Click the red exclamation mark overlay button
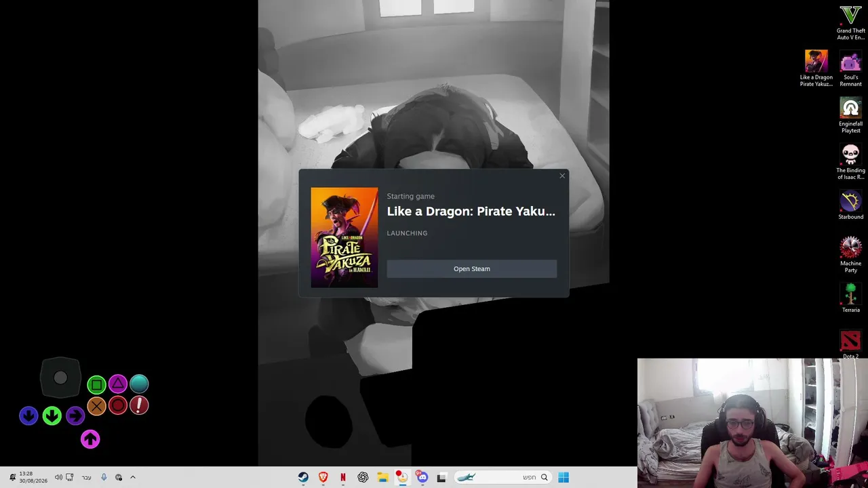868x488 pixels. [139, 405]
